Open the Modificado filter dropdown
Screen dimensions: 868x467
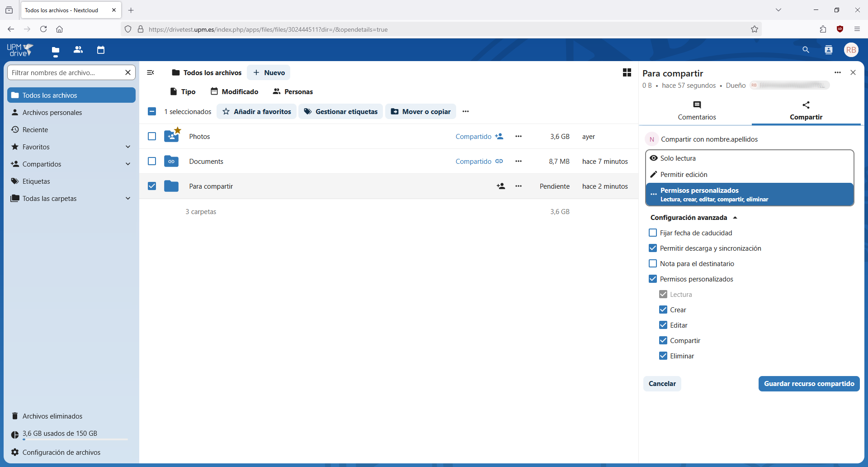click(x=235, y=91)
